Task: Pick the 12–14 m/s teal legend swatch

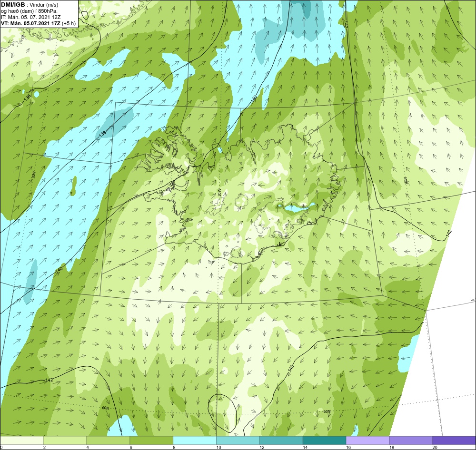Action: (281, 440)
